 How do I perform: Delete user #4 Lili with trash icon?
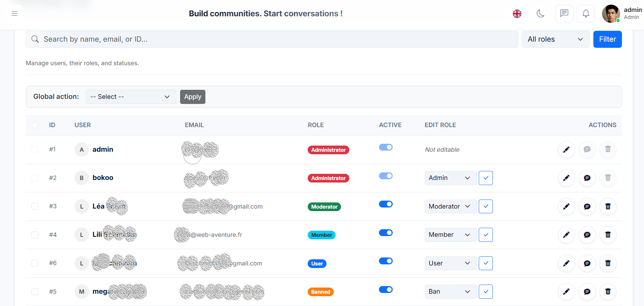[608, 235]
